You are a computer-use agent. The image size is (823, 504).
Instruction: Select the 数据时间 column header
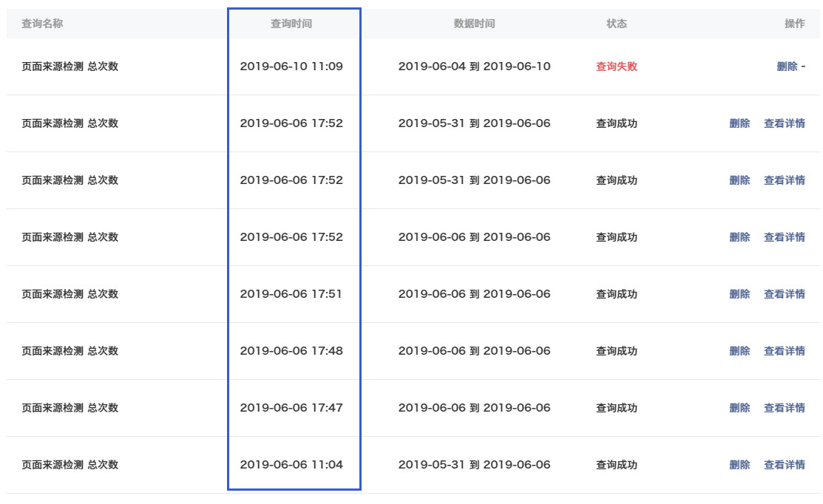click(474, 24)
